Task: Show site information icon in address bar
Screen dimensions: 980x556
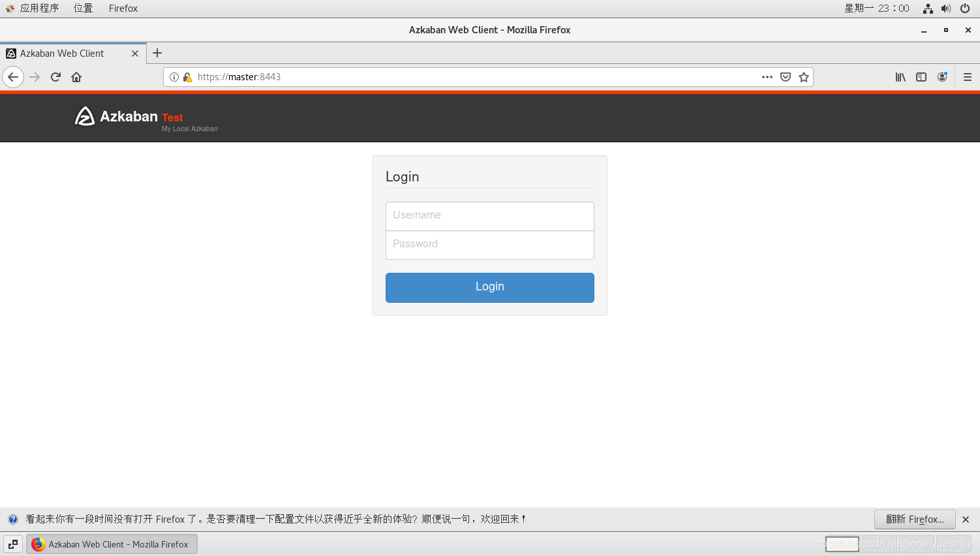Action: pos(174,77)
